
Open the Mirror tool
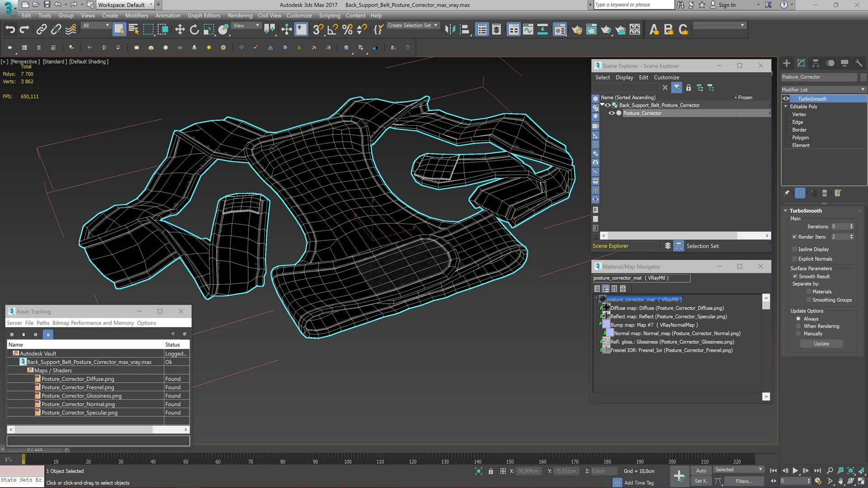point(450,30)
